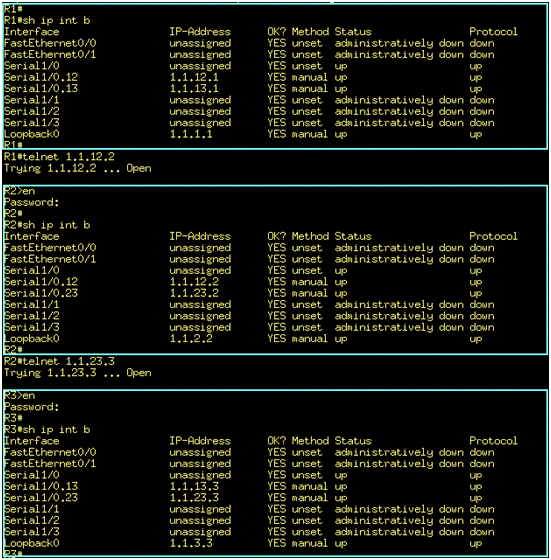Screen dimensions: 551x560
Task: Click Loopback0 address 1.1.2.2
Action: [x=191, y=339]
